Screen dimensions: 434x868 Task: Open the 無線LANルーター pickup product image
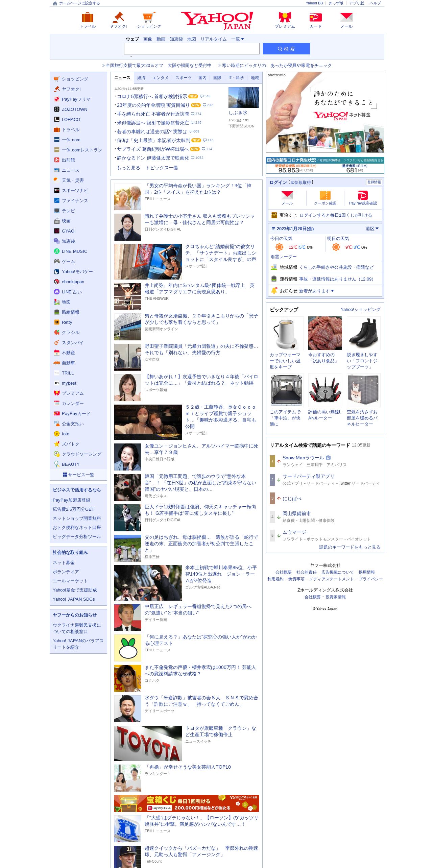pyautogui.click(x=325, y=390)
